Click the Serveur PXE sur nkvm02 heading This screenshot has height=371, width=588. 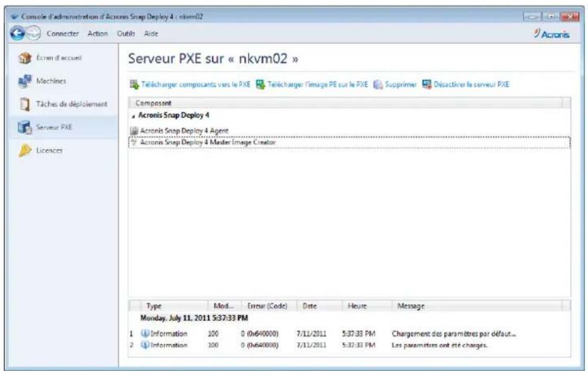click(x=213, y=59)
